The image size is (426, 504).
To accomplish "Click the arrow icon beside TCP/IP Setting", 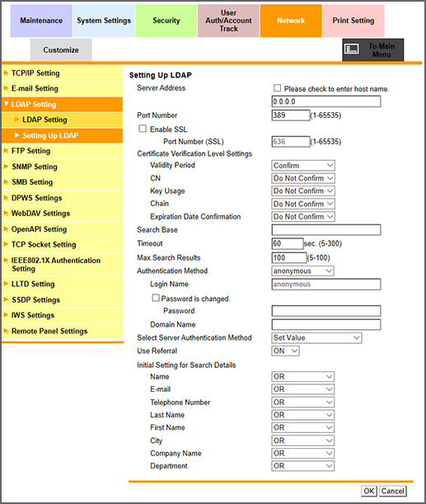I will click(6, 73).
